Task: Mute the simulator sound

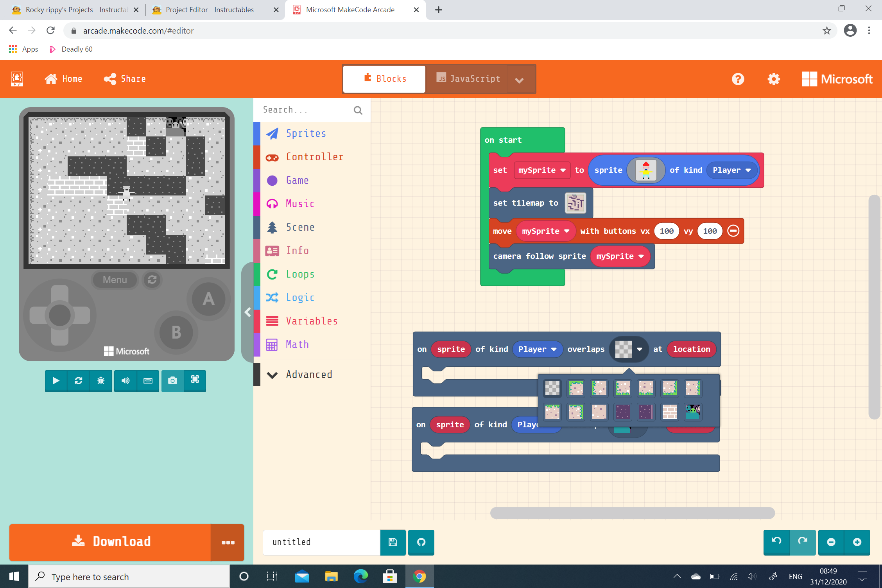Action: pos(125,381)
